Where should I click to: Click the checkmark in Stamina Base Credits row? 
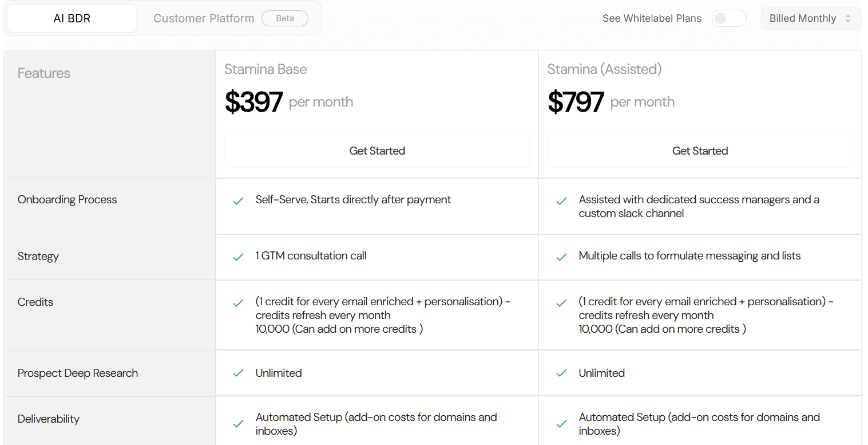pyautogui.click(x=238, y=303)
